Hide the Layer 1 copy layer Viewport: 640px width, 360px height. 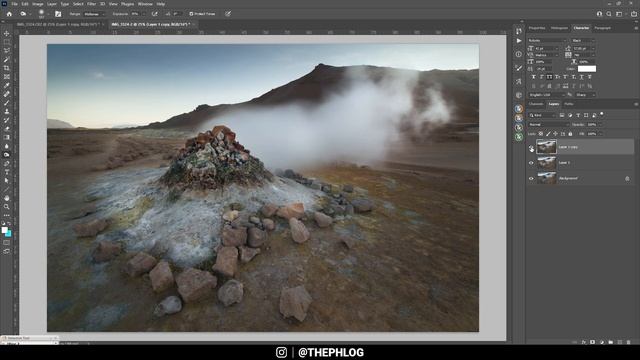click(x=531, y=149)
